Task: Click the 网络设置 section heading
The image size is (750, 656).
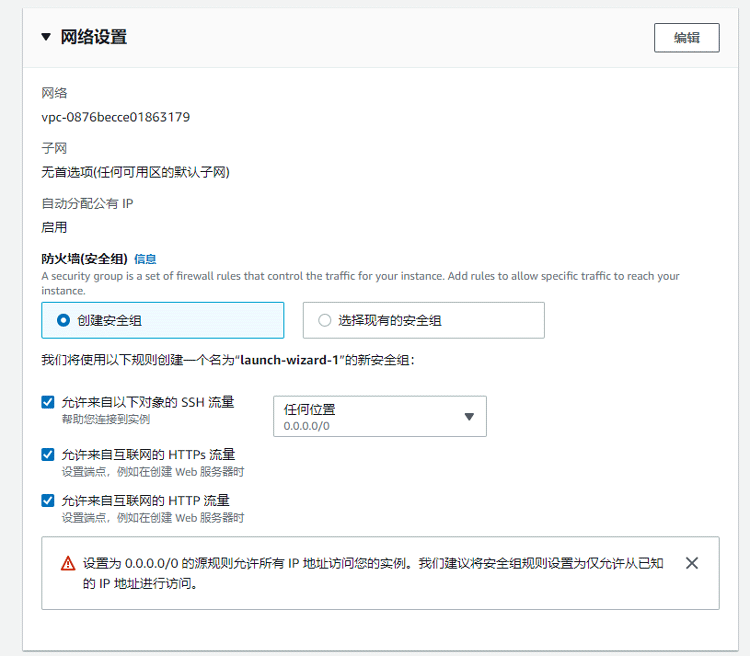Action: [94, 37]
